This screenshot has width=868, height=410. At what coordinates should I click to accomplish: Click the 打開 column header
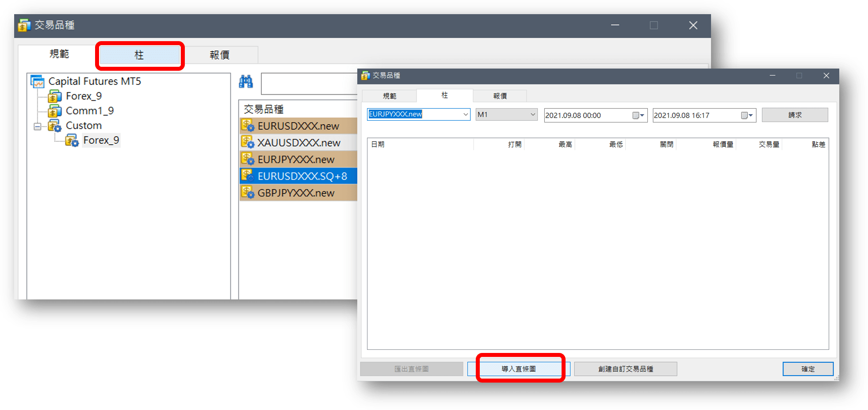(x=499, y=144)
